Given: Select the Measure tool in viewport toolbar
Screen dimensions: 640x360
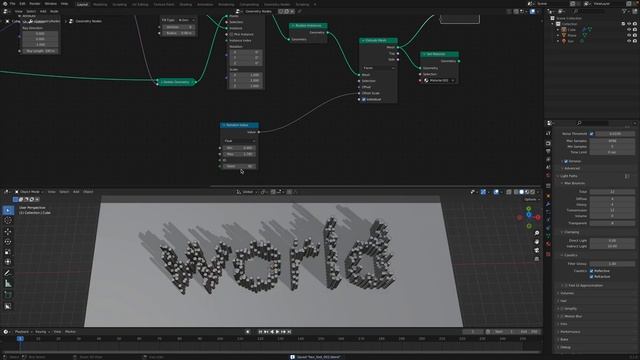Looking at the screenshot, I should 8,284.
